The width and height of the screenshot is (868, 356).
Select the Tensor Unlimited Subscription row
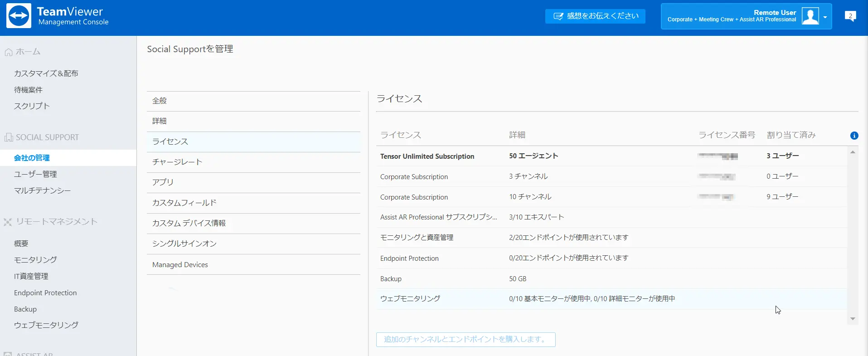pyautogui.click(x=611, y=156)
